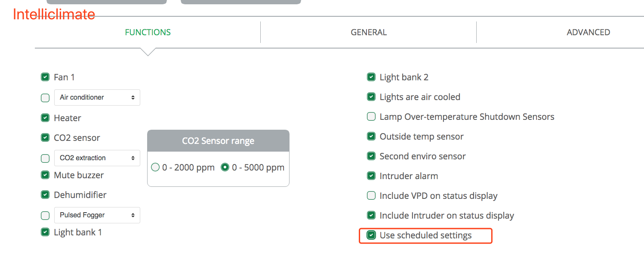Disable Mute buzzer
The image size is (644, 262).
click(x=45, y=175)
